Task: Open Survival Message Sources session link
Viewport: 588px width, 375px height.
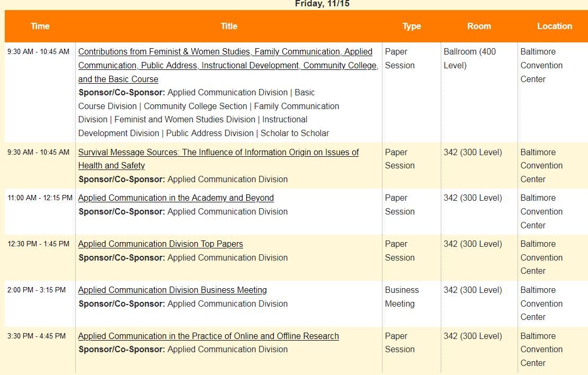Action: click(x=218, y=158)
